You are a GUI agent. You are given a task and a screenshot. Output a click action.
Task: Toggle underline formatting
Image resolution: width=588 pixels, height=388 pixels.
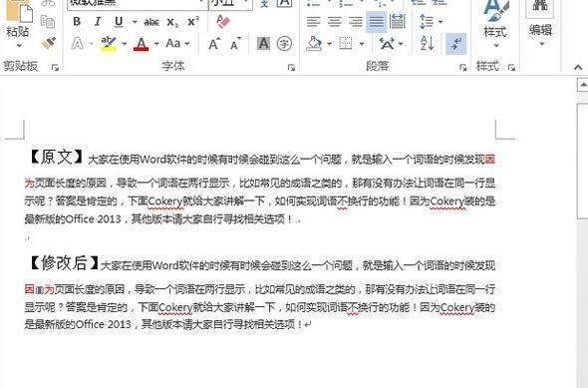[x=119, y=22]
